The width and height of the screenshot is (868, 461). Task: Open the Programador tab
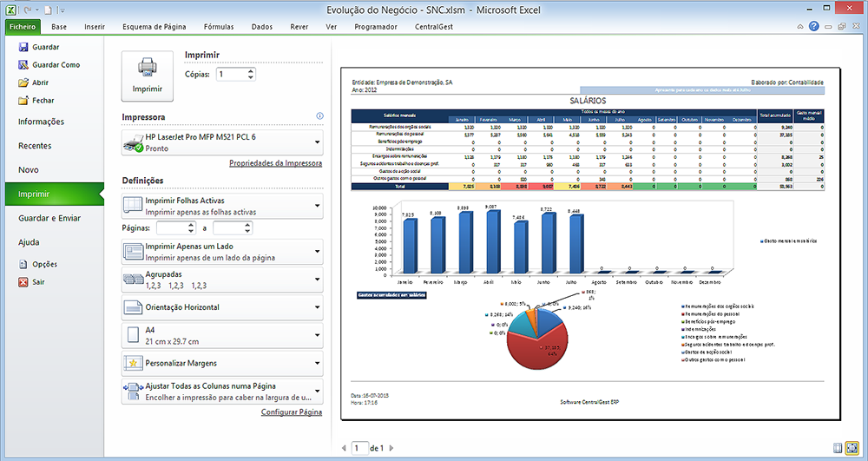point(376,27)
